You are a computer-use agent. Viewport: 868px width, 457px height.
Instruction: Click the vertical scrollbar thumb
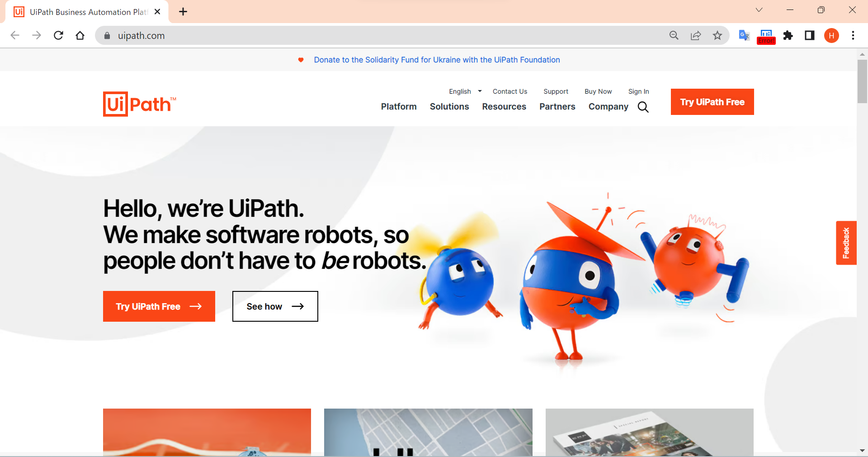pos(862,81)
